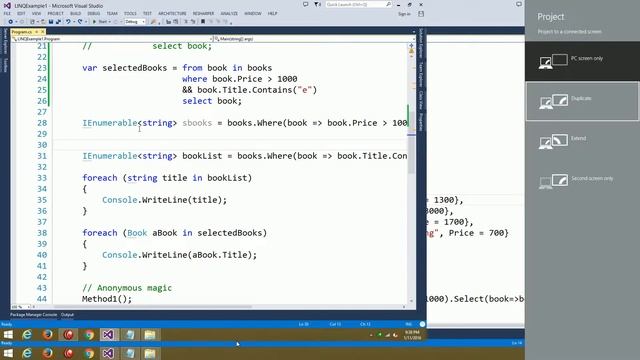
Task: Click the INS indicator in status bar
Action: pos(409,324)
